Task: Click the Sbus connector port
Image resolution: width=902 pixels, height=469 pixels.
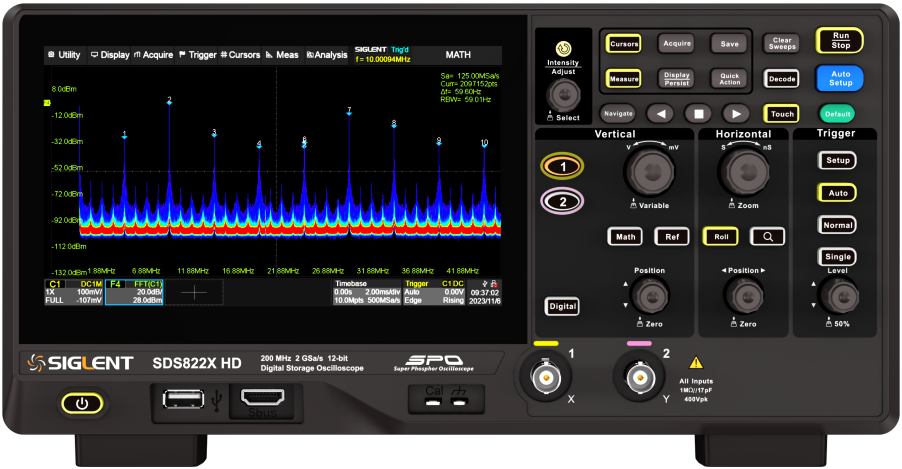Action: (x=262, y=399)
